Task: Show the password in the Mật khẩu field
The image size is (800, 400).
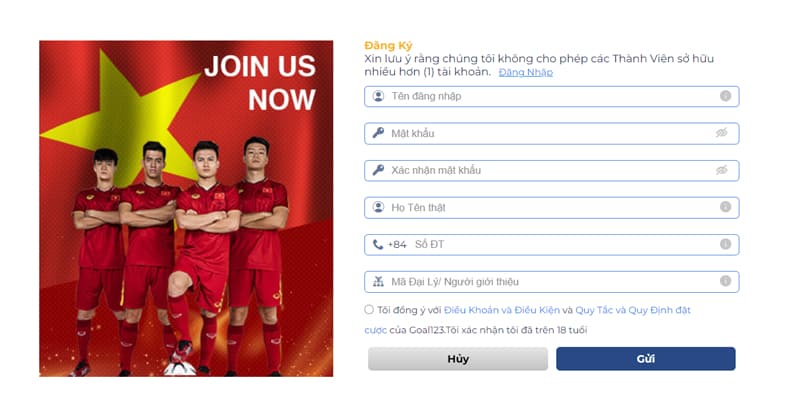Action: [x=721, y=133]
